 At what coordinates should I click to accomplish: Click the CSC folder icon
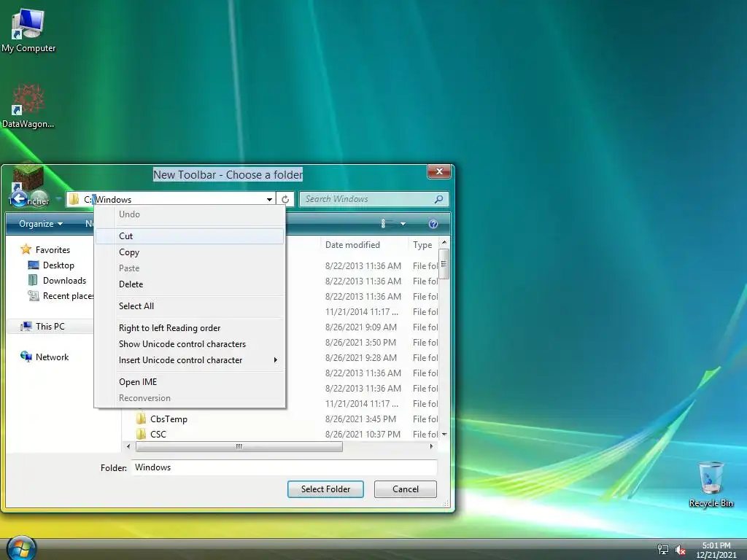click(x=141, y=435)
